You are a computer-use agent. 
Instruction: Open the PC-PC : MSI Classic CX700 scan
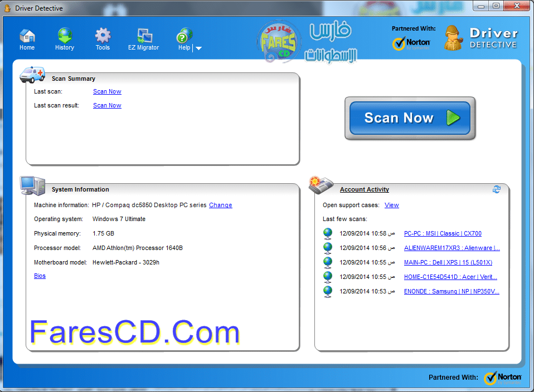(443, 233)
